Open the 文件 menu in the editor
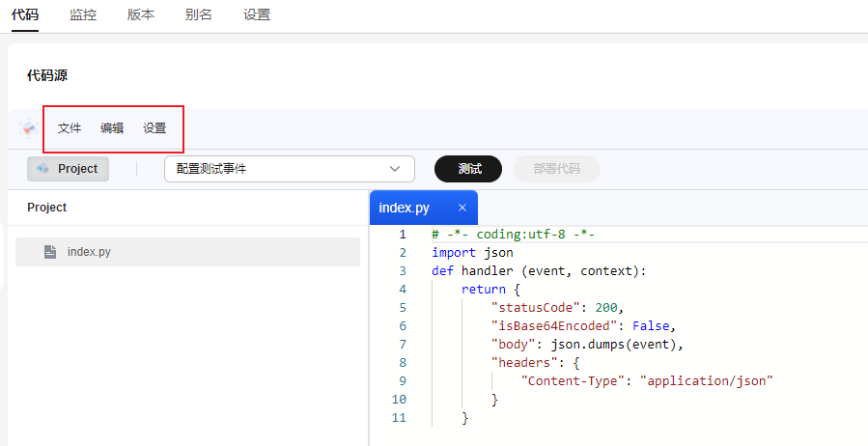The image size is (868, 446). coord(70,128)
